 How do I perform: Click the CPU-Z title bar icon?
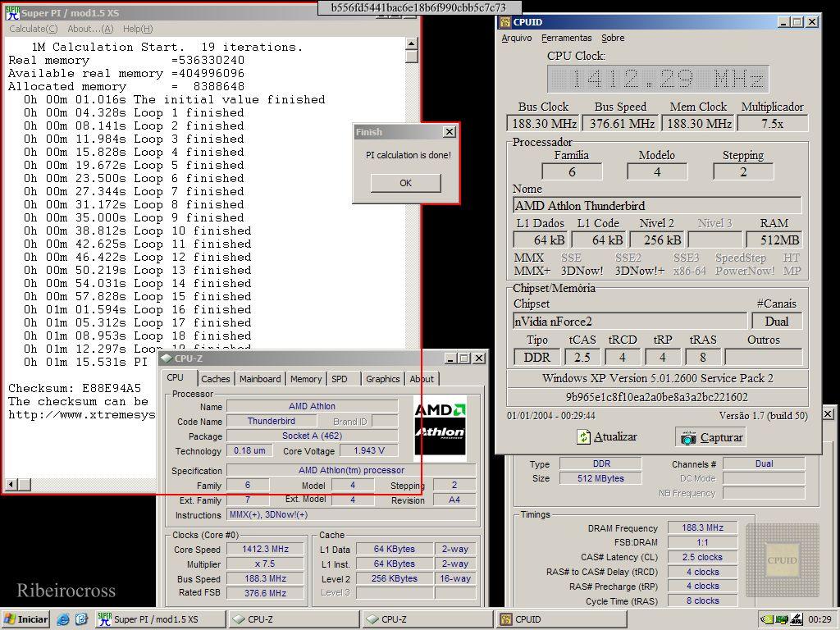pos(167,358)
